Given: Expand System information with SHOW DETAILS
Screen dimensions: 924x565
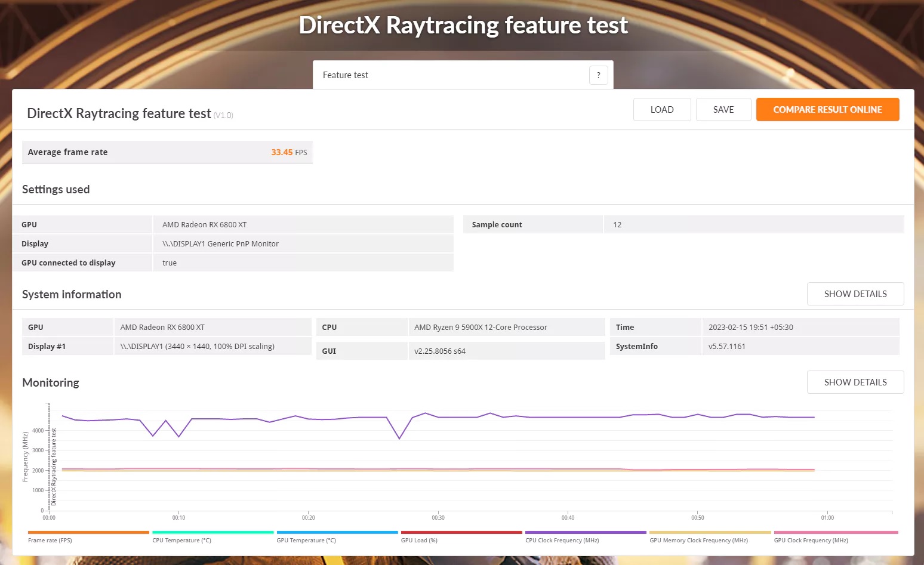Looking at the screenshot, I should (x=855, y=294).
